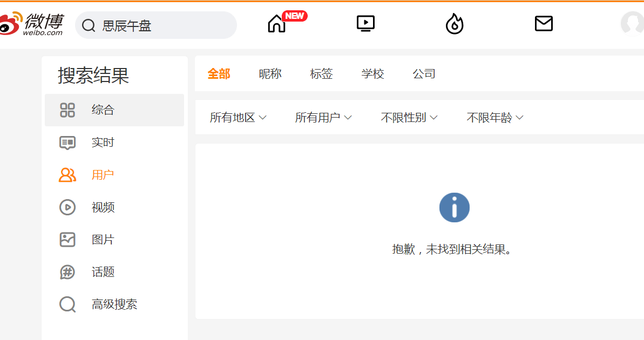
Task: Switch to the 公司 tab
Action: coord(424,73)
